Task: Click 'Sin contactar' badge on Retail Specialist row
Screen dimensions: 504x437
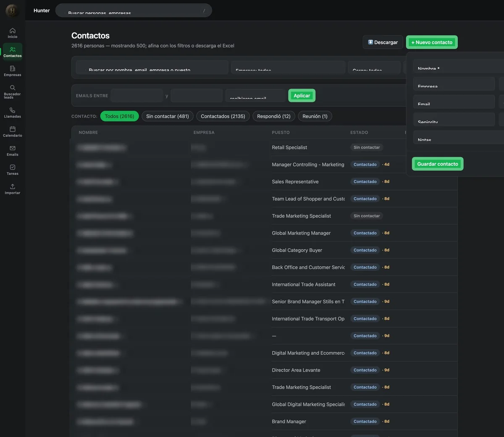Action: pos(367,147)
